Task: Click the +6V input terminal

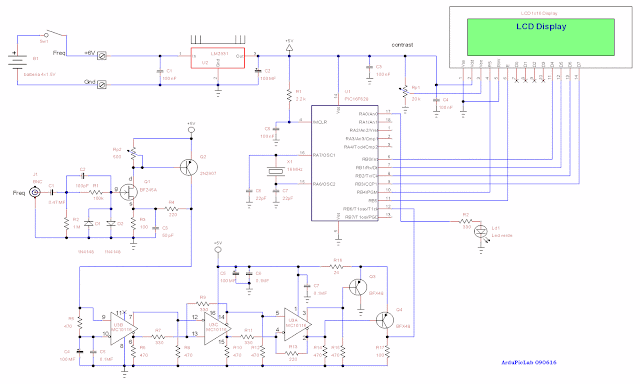Action: point(102,55)
